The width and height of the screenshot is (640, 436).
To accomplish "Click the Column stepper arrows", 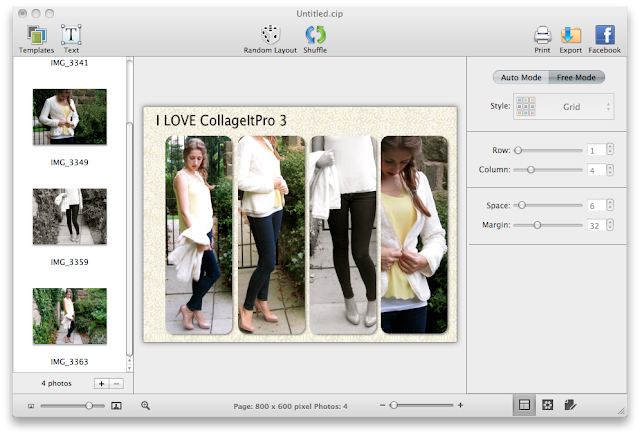I will [x=610, y=169].
